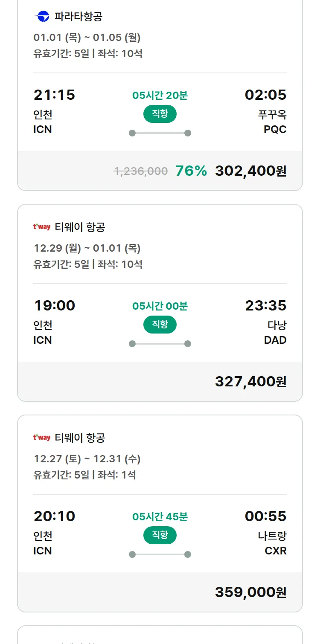Image resolution: width=320 pixels, height=644 pixels.
Task: Click the t'way logo on the Nha Trang flight
Action: (42, 438)
